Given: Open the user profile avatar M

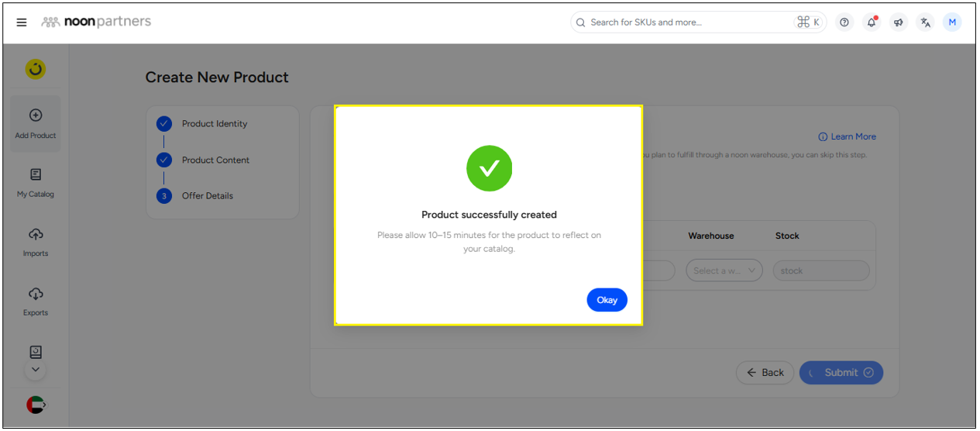Looking at the screenshot, I should point(952,22).
